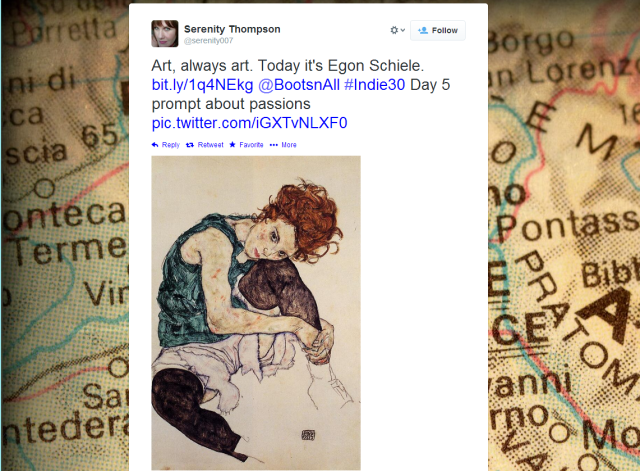640x471 pixels.
Task: Open the Serenity Thompson display name
Action: tap(232, 29)
